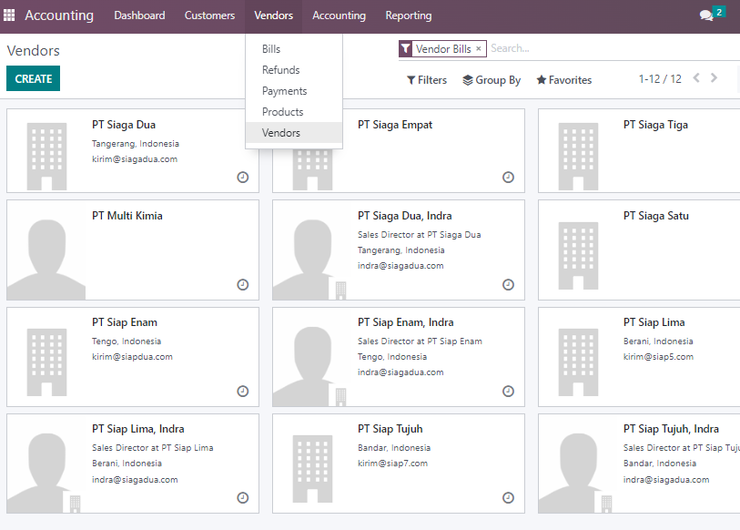This screenshot has width=740, height=530.
Task: Click the activity clock on PT Siaga Dua card
Action: [243, 177]
